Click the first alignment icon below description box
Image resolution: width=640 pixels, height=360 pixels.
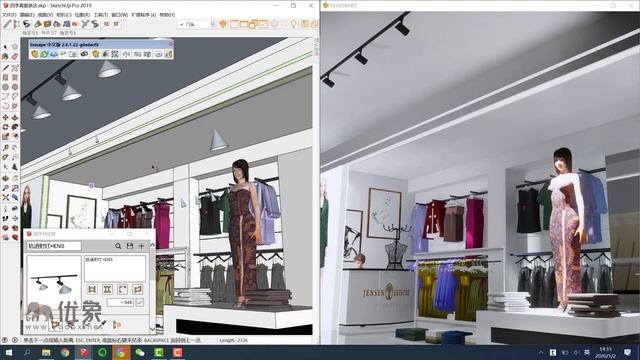click(x=92, y=289)
